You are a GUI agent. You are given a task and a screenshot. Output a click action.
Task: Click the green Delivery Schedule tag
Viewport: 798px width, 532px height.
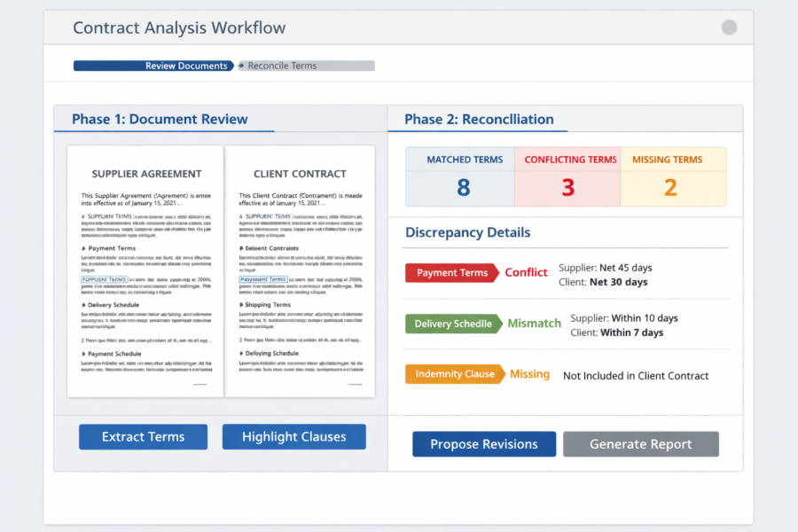(x=454, y=324)
